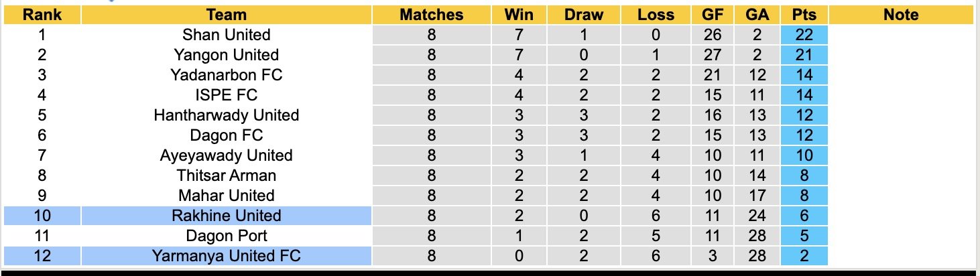Screen dimensions: 980x276
Task: Select Yadanarbon FC in the table
Action: [226, 75]
